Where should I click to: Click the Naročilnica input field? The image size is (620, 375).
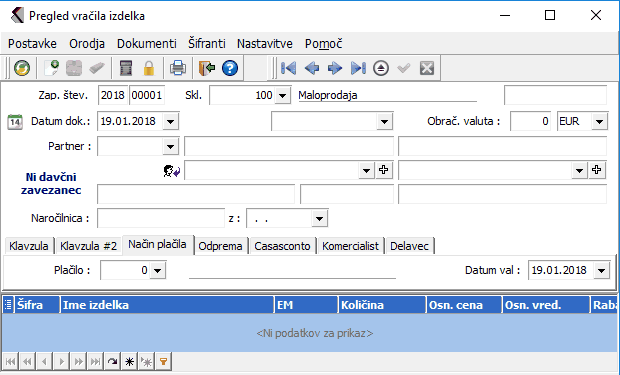coord(161,218)
